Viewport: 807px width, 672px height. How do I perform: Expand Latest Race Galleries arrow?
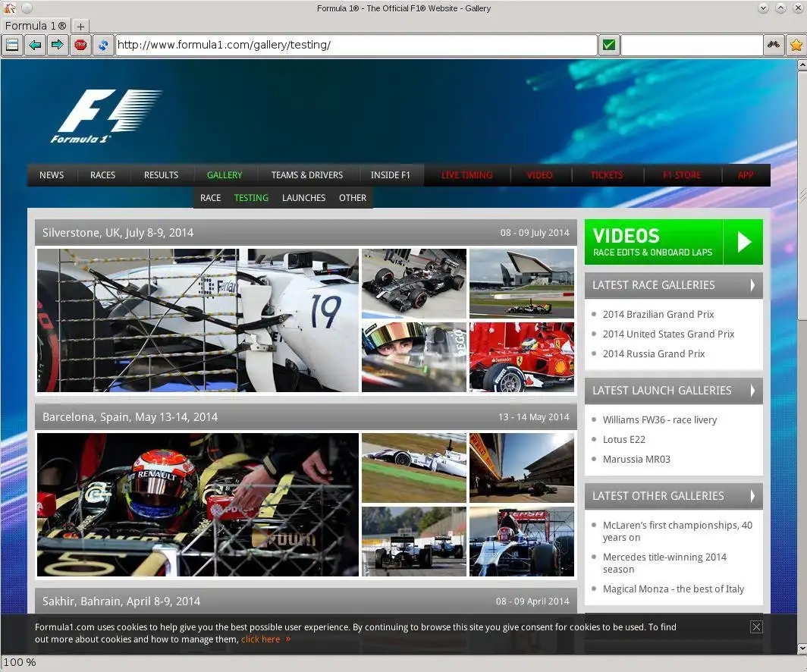pyautogui.click(x=752, y=285)
